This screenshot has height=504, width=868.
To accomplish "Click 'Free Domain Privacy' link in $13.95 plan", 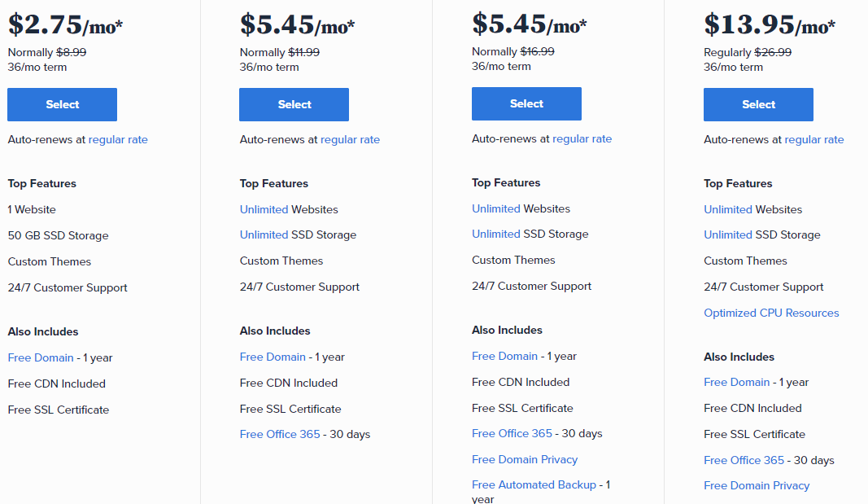I will (x=757, y=486).
